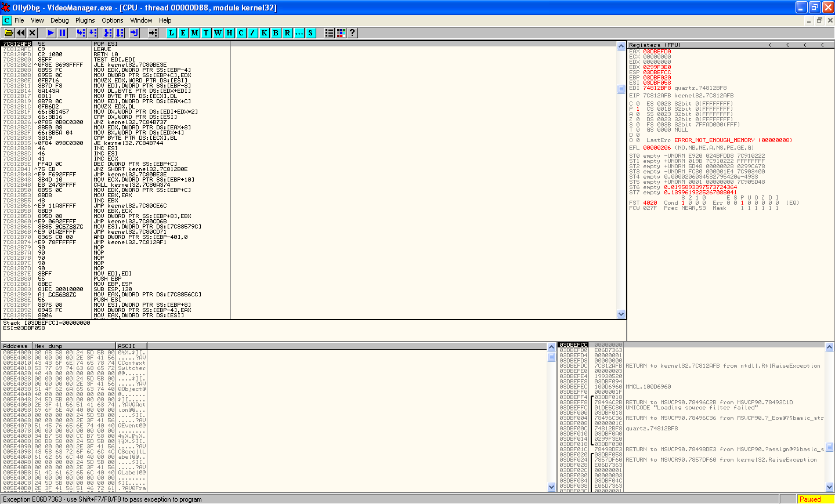Viewport: 835px width, 504px height.
Task: Open the Plugins menu
Action: coord(85,20)
